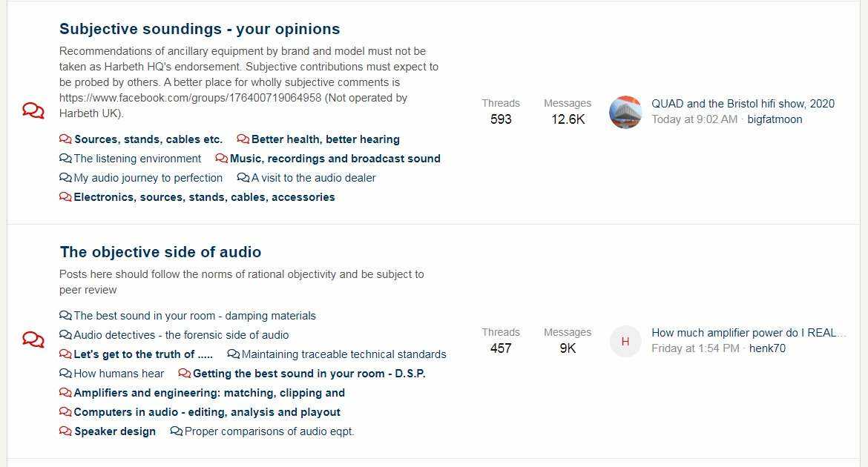This screenshot has height=467, width=868.
Task: Click the chat icon before Better health, better hearing
Action: click(x=243, y=139)
